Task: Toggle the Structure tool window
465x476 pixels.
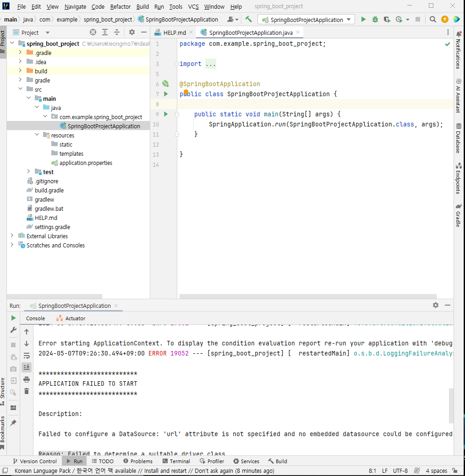Action: (3, 392)
